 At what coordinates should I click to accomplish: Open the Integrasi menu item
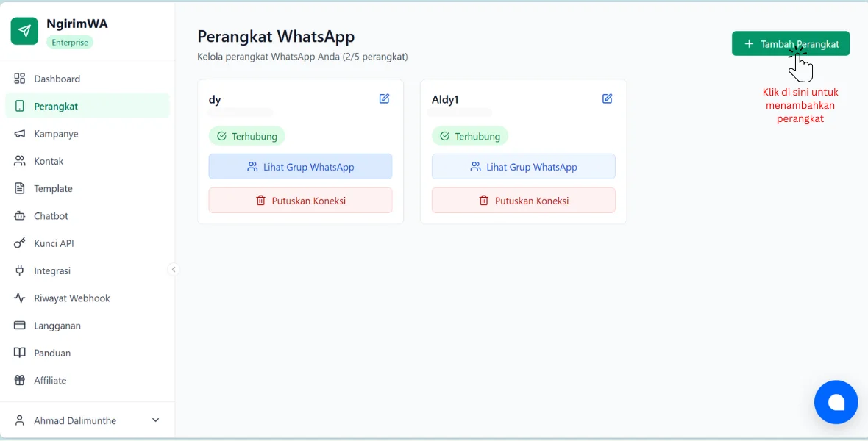[x=88, y=270]
